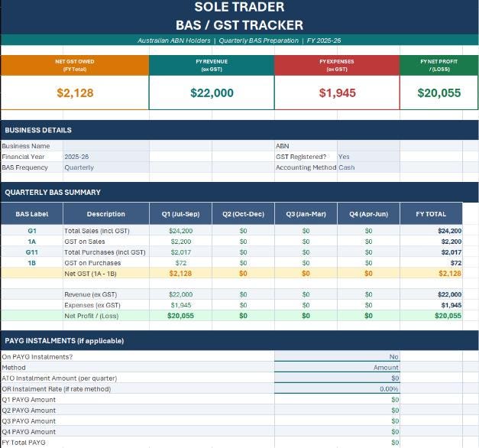Select the Net GST Owed $2,128 card value
This screenshot has height=448, width=479.
tap(75, 93)
